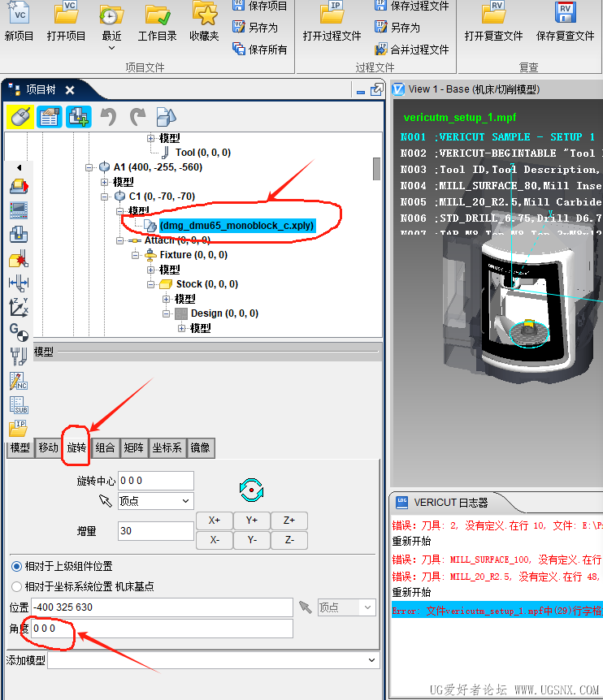Switch to the 矩阵 tab
This screenshot has height=700, width=603.
tap(133, 447)
